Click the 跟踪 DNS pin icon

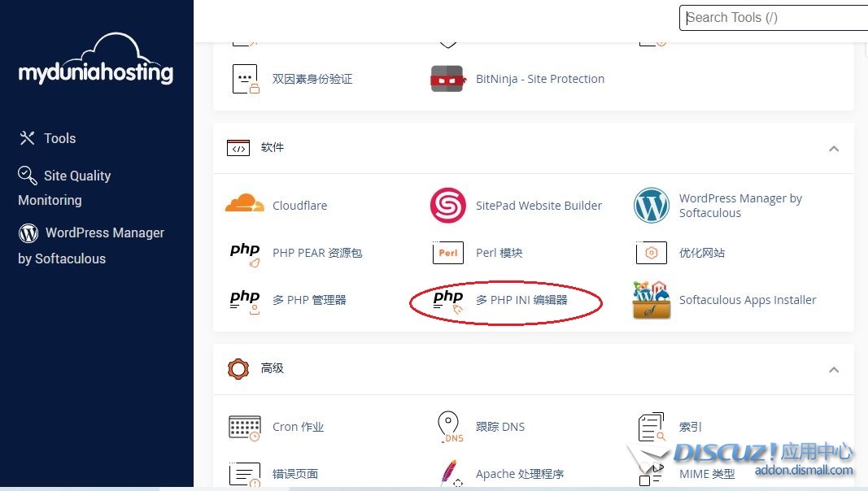tap(450, 427)
